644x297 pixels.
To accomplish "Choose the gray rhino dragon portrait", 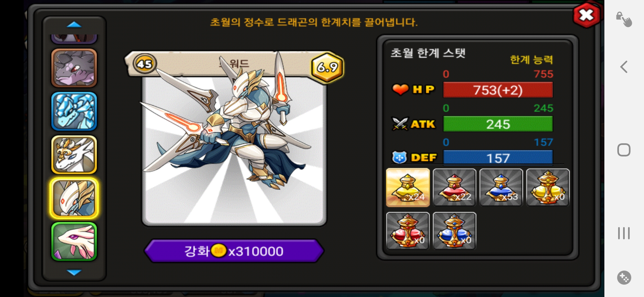I will [x=74, y=68].
